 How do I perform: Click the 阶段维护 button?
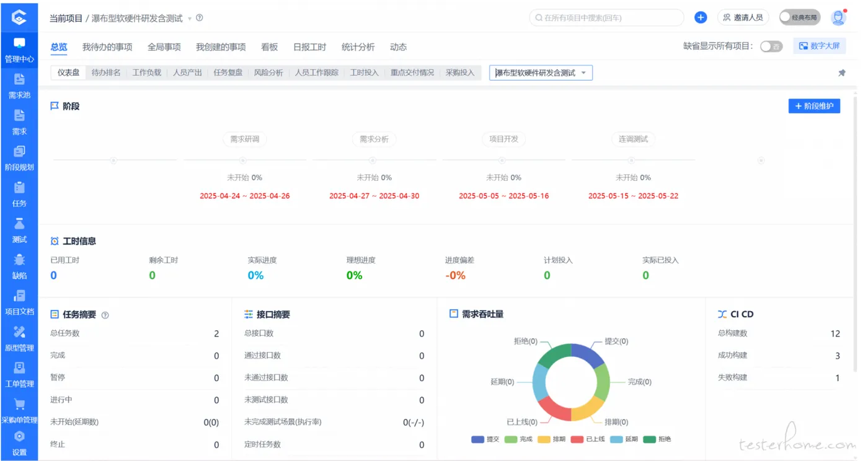point(814,106)
